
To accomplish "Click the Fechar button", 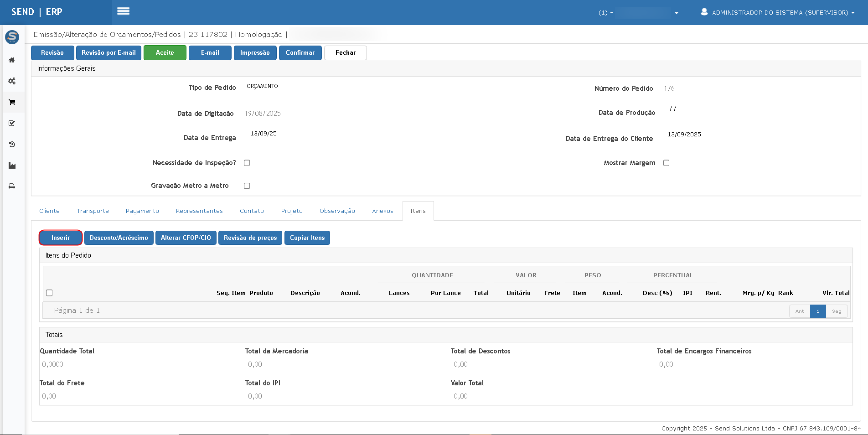I will 346,53.
